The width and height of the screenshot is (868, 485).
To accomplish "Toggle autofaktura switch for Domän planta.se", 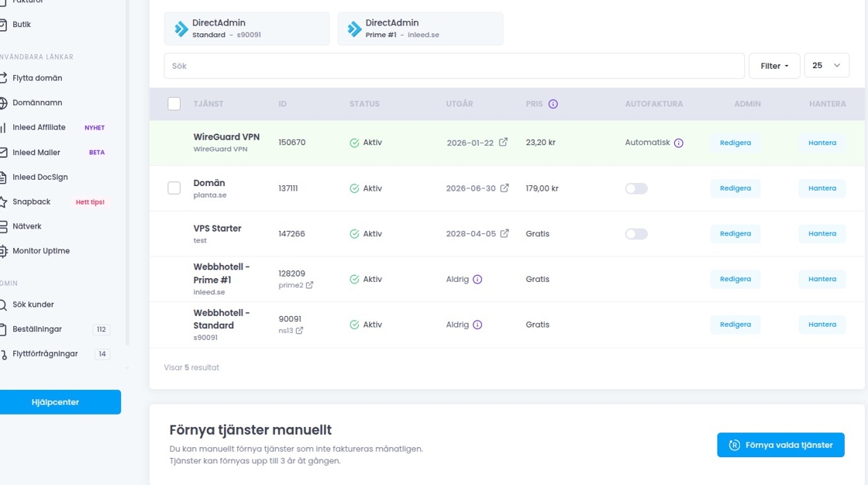I will (636, 188).
